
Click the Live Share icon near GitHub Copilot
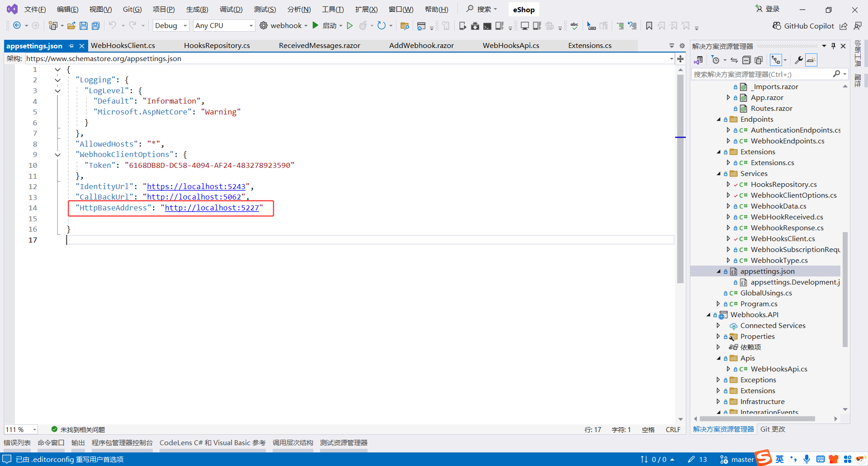(x=844, y=26)
